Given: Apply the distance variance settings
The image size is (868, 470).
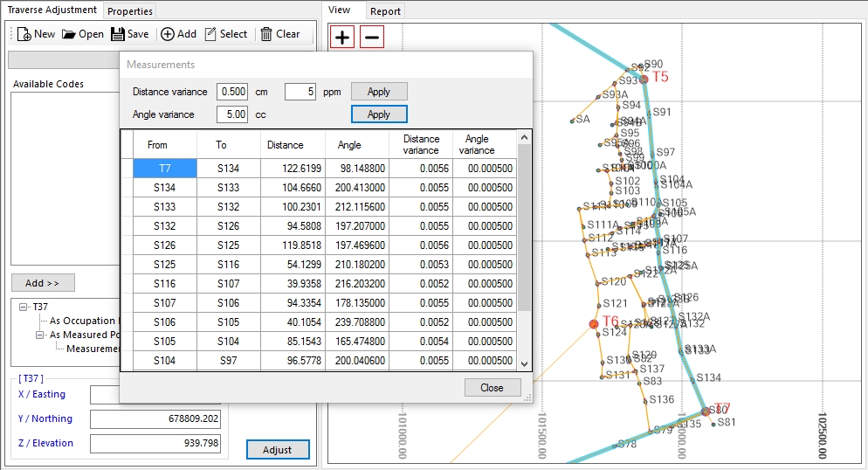Looking at the screenshot, I should (379, 92).
